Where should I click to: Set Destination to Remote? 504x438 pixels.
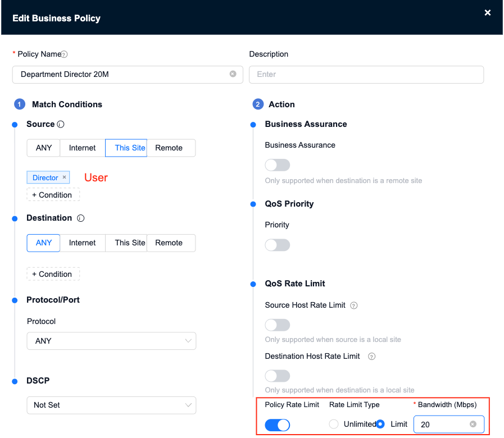pyautogui.click(x=171, y=243)
